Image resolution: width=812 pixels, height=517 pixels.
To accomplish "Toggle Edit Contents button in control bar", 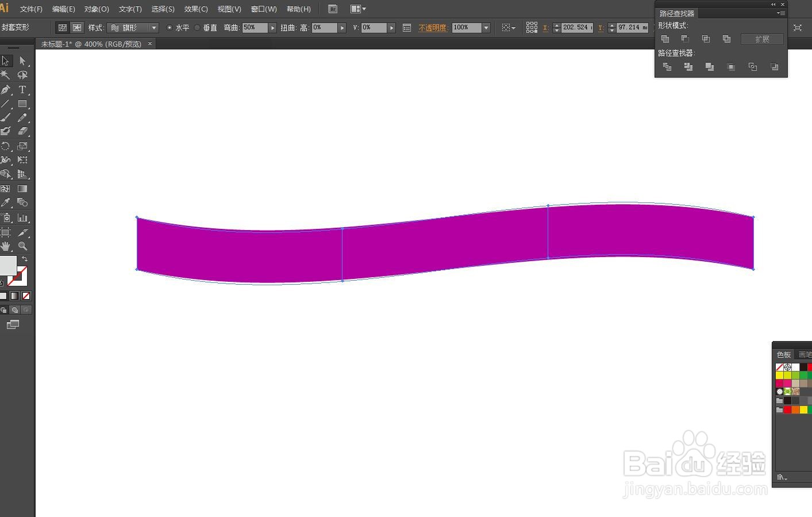I will pyautogui.click(x=77, y=28).
